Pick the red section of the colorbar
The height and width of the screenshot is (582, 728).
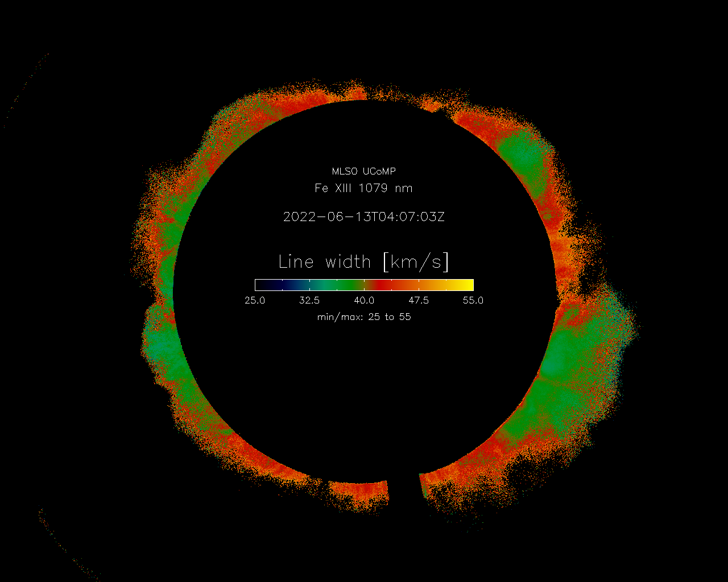coord(381,285)
